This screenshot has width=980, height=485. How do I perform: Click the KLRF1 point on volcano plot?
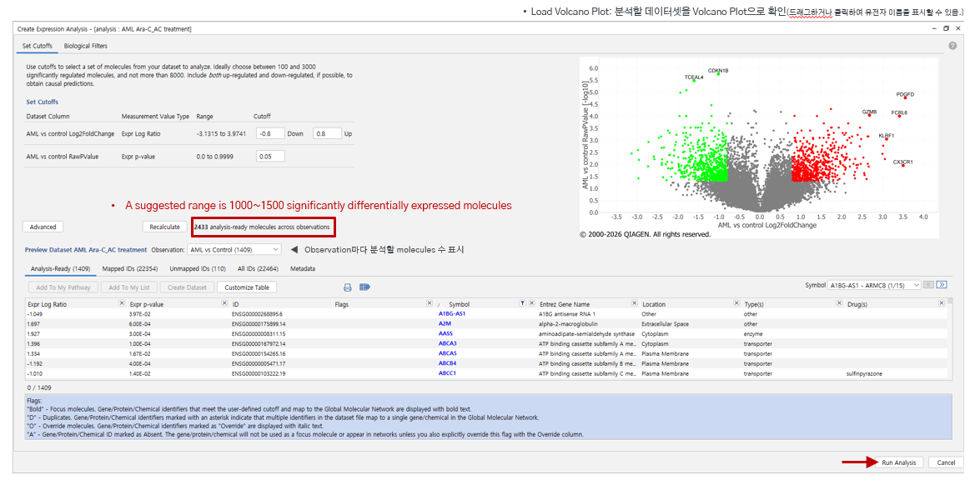(x=887, y=138)
